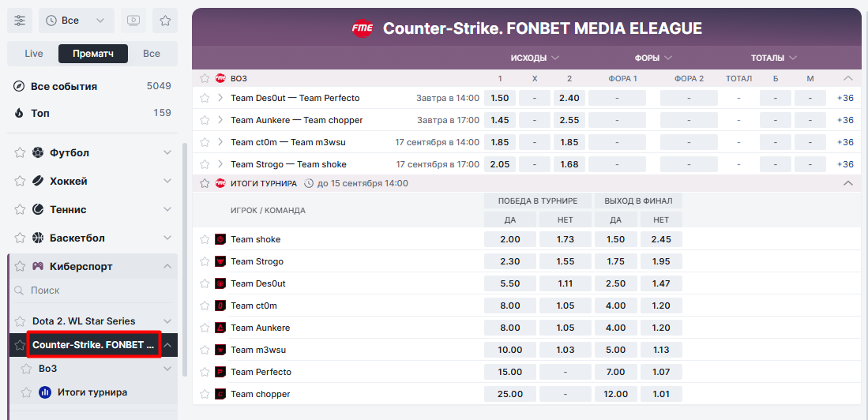Viewport: 868px width, 420px height.
Task: Favorite Dota 2. WL Star Series league
Action: (20, 321)
